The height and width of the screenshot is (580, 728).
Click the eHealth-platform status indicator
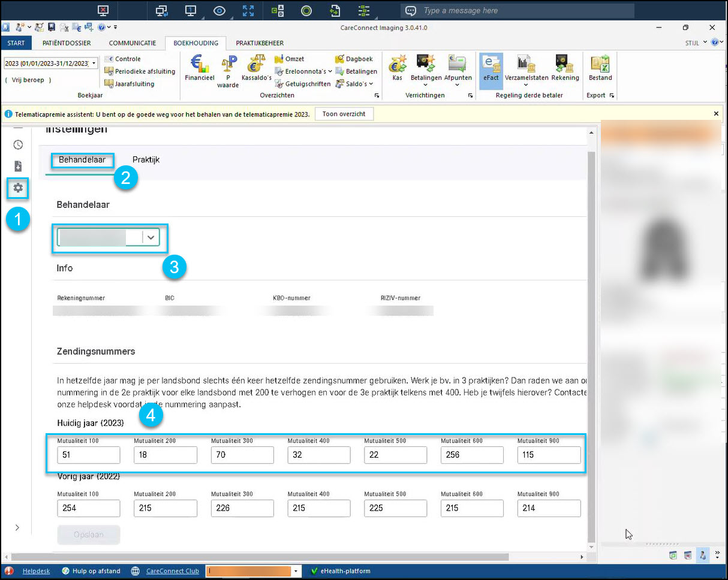(341, 571)
